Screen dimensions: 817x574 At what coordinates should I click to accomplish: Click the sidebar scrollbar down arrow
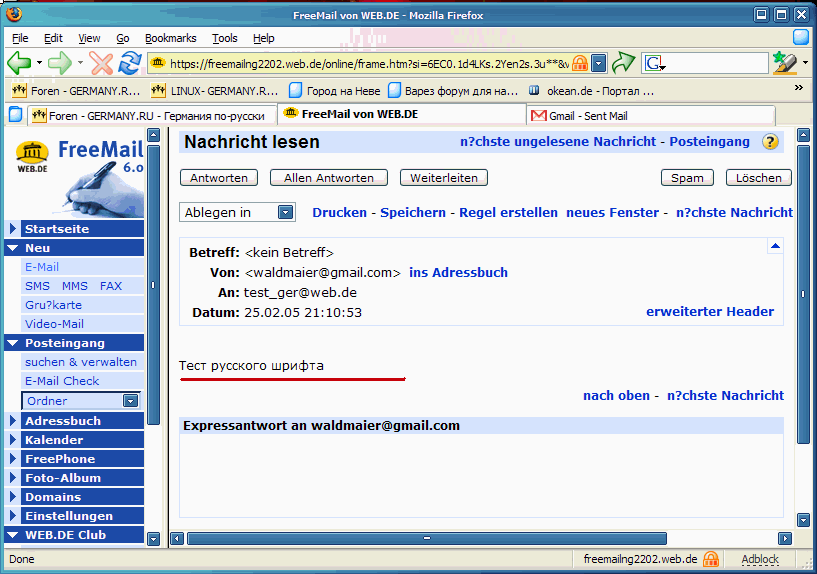[153, 539]
